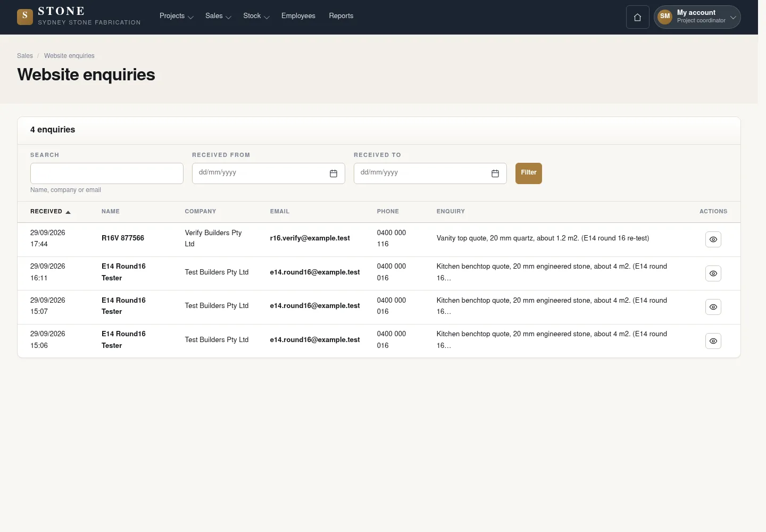766x532 pixels.
Task: Click the Vanity top quote enquiry text
Action: pos(543,238)
